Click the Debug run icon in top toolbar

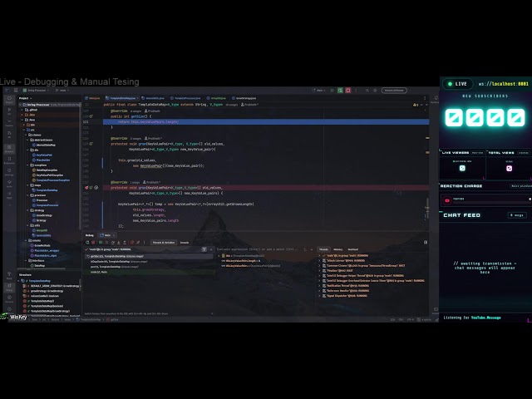click(340, 91)
